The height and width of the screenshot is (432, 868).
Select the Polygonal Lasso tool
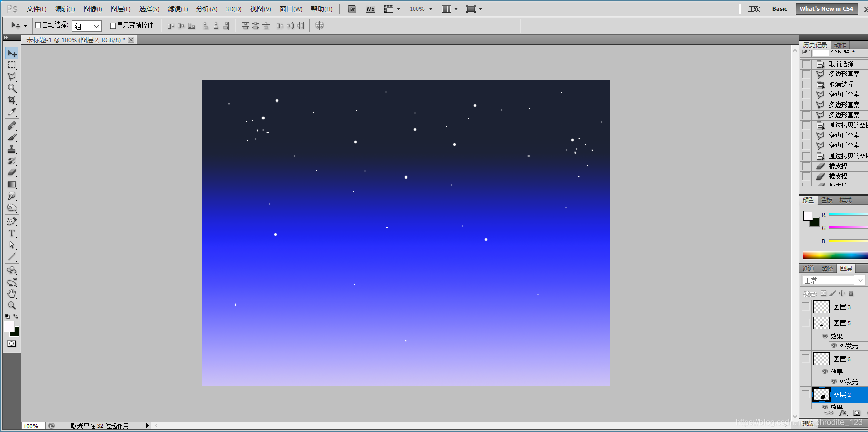[12, 77]
